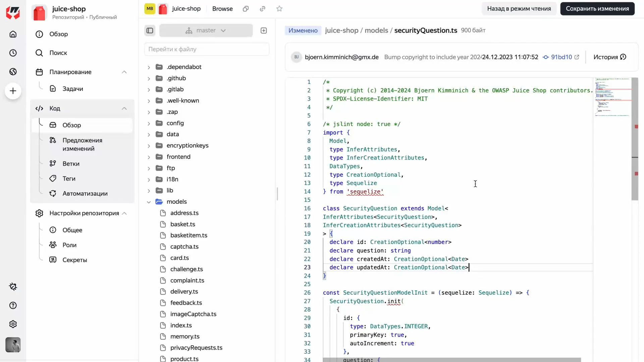
Task: Open the user avatar profile
Action: [x=13, y=345]
